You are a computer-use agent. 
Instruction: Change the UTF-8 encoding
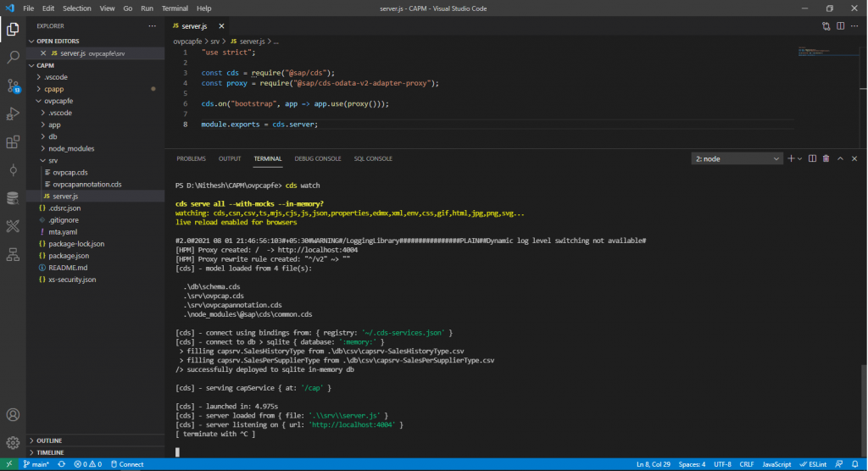point(722,464)
